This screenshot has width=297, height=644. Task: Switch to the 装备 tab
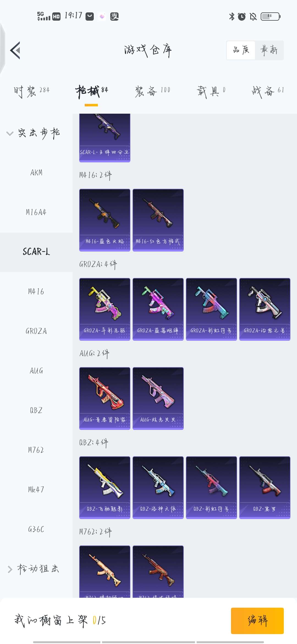153,91
